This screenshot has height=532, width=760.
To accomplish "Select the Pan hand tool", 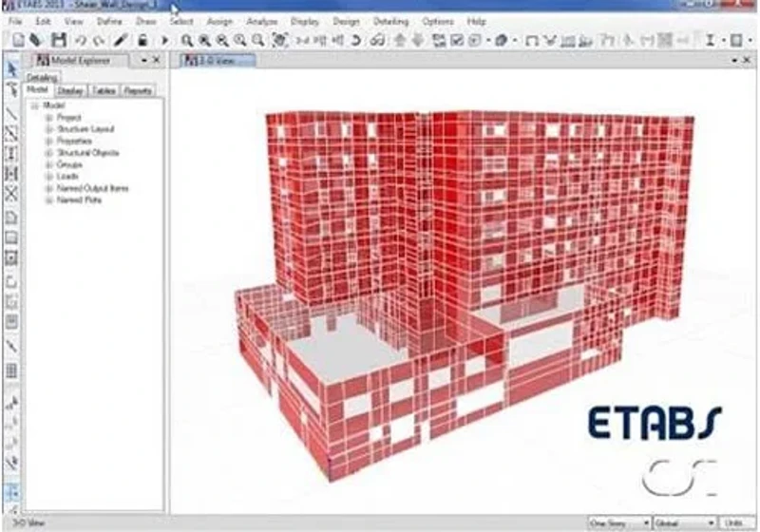I will pos(279,40).
